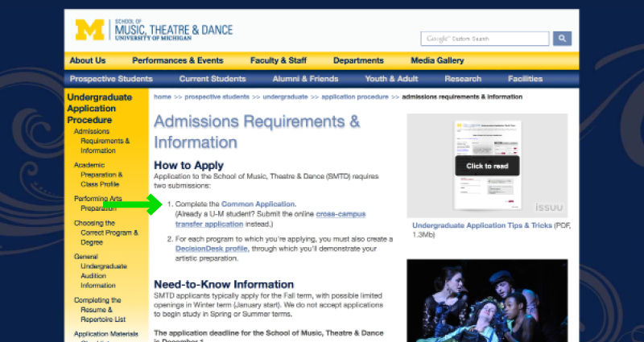Viewport: 644px width, 342px height.
Task: Select Youth & Adult navigation item
Action: point(391,79)
